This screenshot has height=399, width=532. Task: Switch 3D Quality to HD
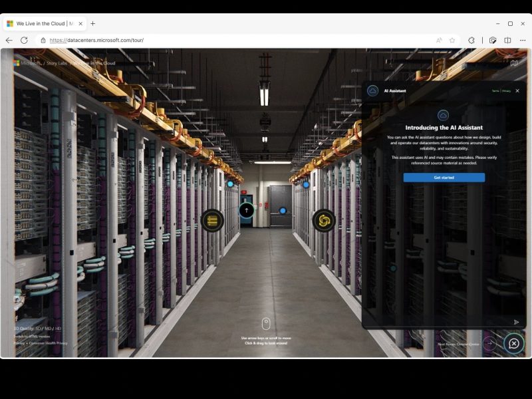[59, 329]
